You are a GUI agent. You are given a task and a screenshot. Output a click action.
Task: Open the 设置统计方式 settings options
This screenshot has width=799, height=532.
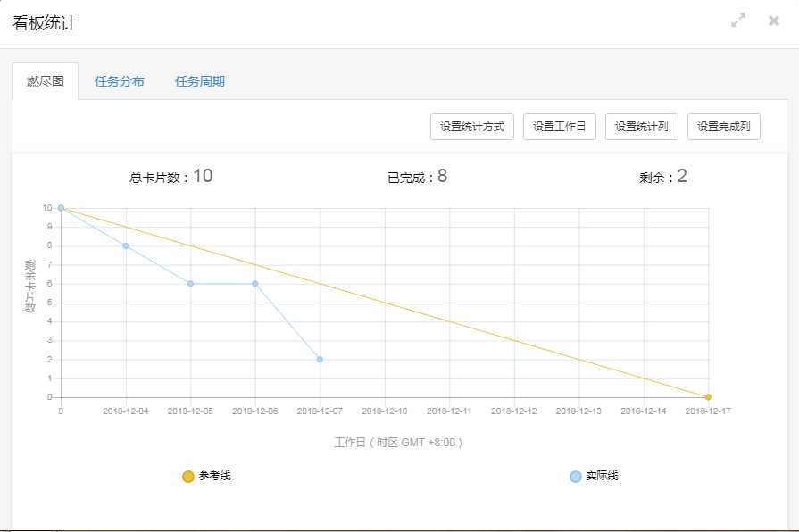pyautogui.click(x=471, y=126)
